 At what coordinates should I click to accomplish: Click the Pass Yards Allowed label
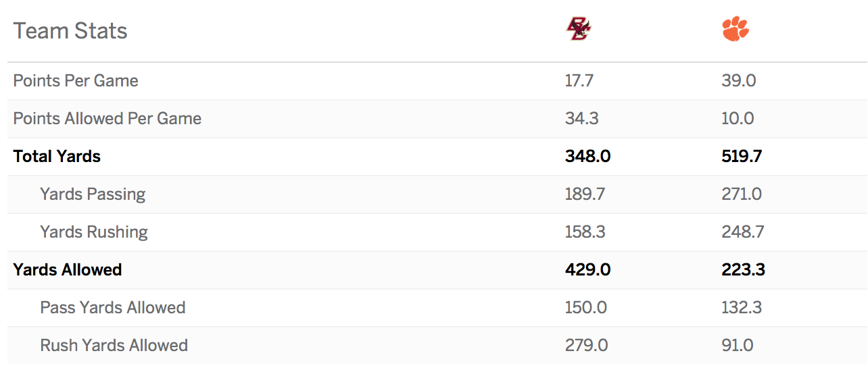coord(113,308)
